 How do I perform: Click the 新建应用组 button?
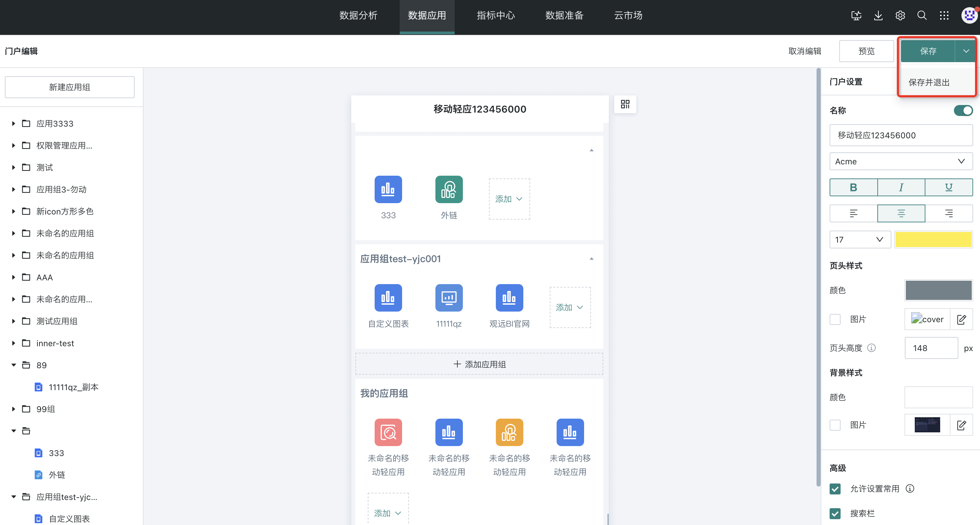pos(70,87)
